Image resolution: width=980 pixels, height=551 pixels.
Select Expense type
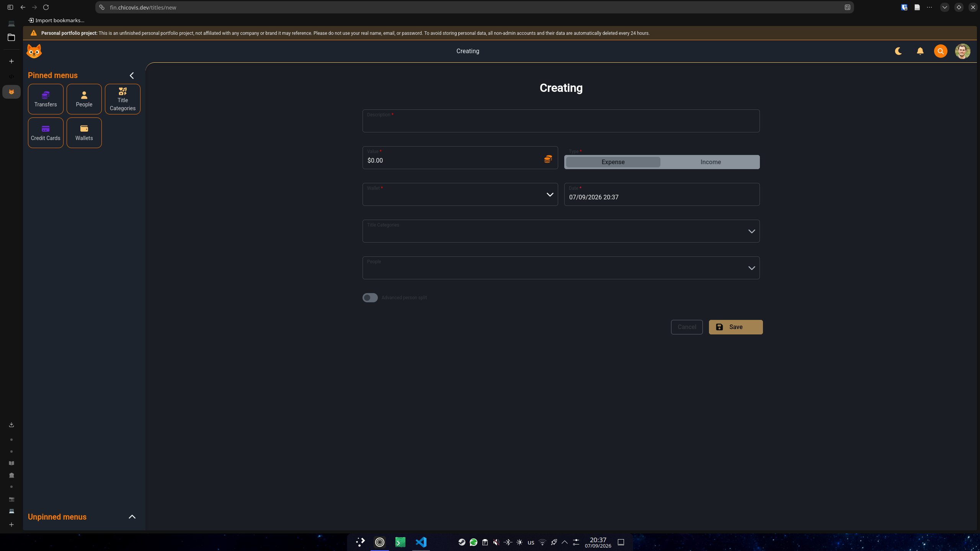coord(613,162)
